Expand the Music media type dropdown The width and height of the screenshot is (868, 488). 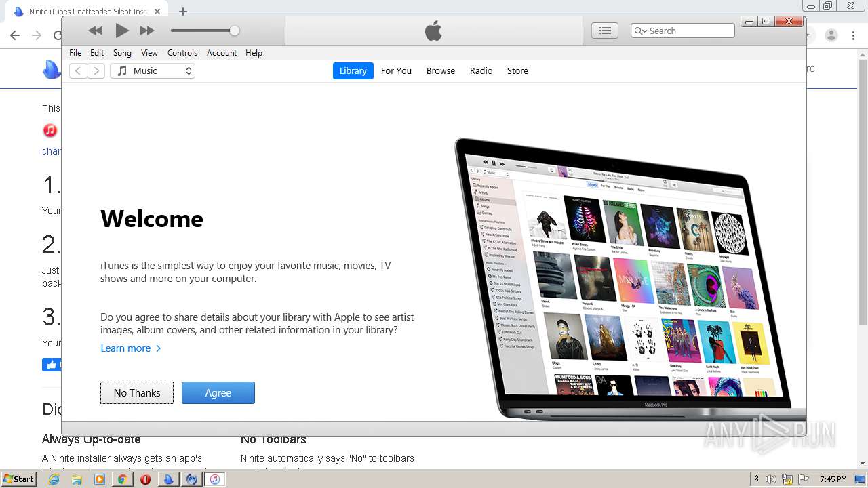click(x=153, y=70)
